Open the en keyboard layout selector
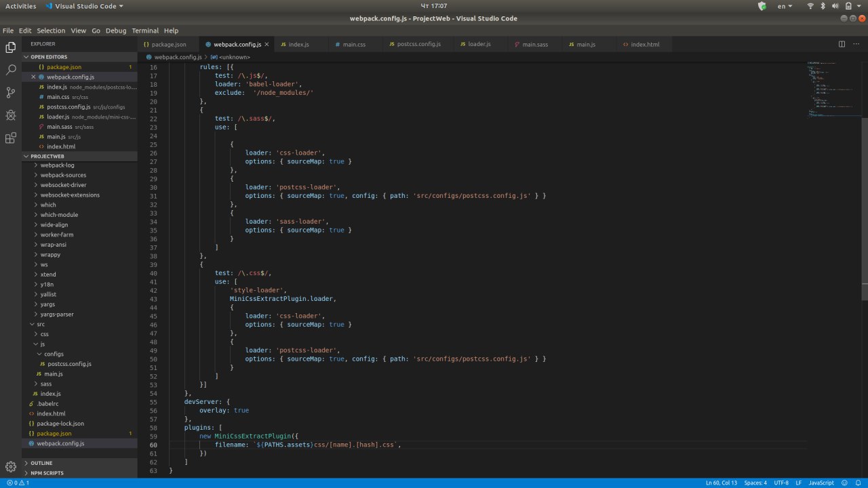868x488 pixels. [785, 6]
